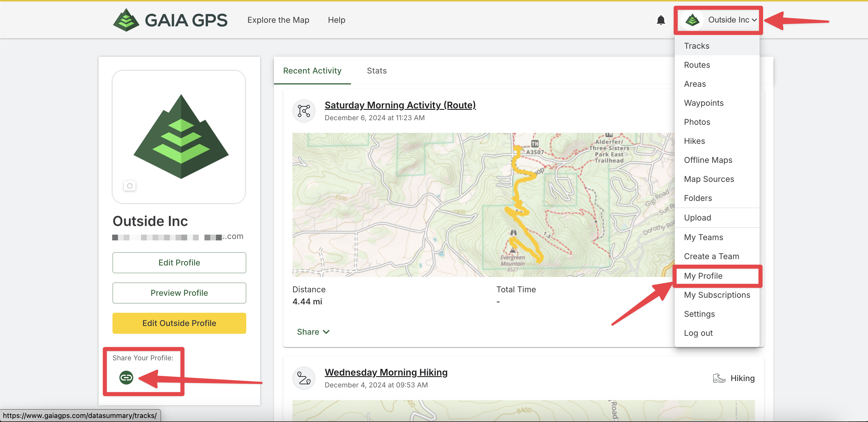Viewport: 868px width, 422px height.
Task: Click the Edit Outside Profile button
Action: point(179,323)
